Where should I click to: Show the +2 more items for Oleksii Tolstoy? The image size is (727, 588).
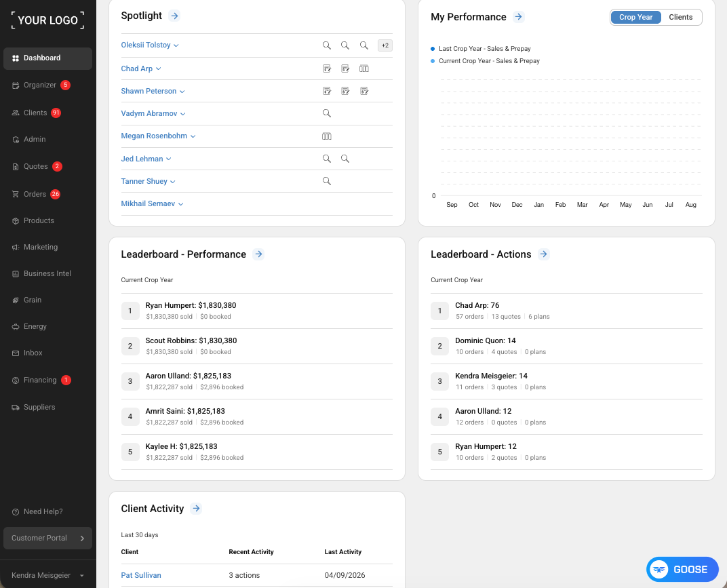point(385,45)
